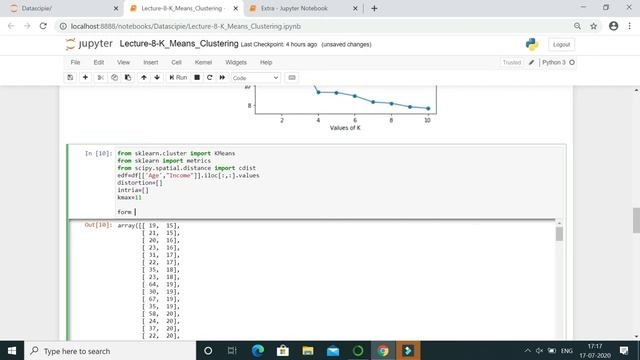Open Task View on taskbar
The height and width of the screenshot is (360, 640).
pyautogui.click(x=232, y=351)
